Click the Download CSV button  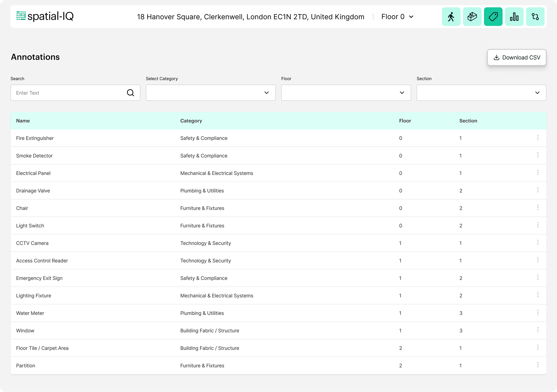[516, 57]
